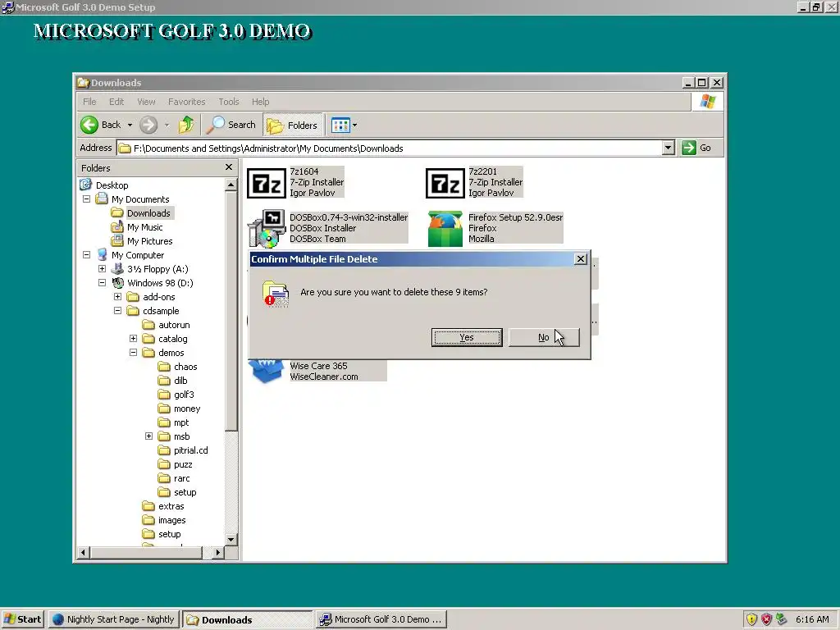Image resolution: width=840 pixels, height=630 pixels.
Task: Click the green Back arrow icon
Action: click(89, 125)
